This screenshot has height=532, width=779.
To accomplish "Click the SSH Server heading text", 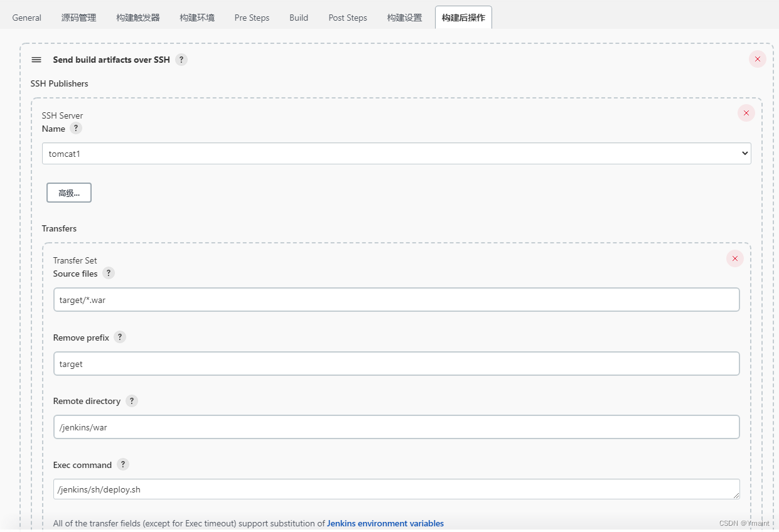I will tap(63, 115).
